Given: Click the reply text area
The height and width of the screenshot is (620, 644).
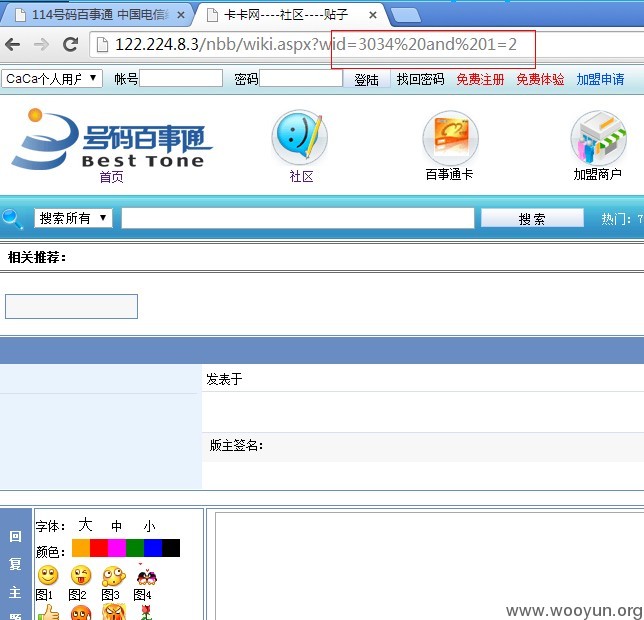Looking at the screenshot, I should [429, 566].
